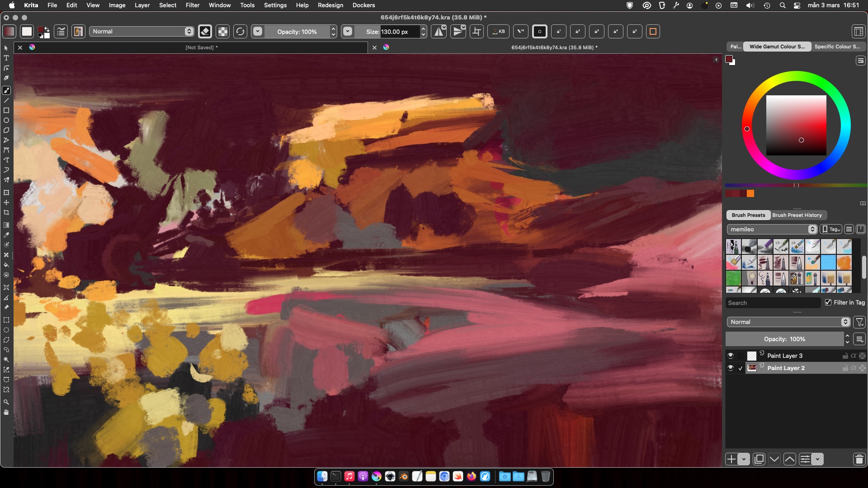This screenshot has height=488, width=868.
Task: Switch to Specific Colour Selector tab
Action: 837,47
